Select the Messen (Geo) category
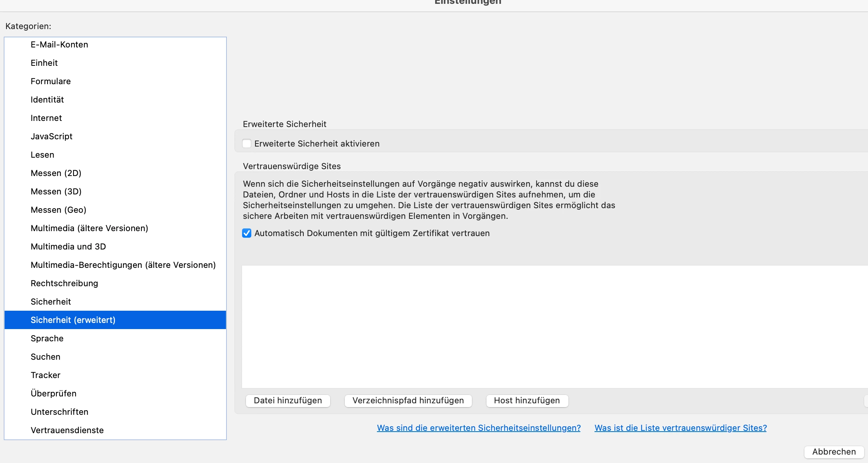The image size is (868, 463). [x=58, y=210]
